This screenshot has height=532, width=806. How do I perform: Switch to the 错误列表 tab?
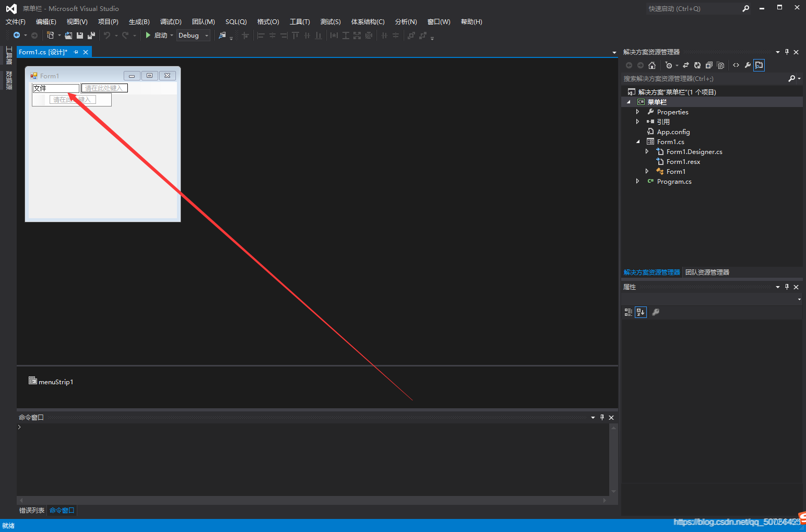tap(32, 510)
